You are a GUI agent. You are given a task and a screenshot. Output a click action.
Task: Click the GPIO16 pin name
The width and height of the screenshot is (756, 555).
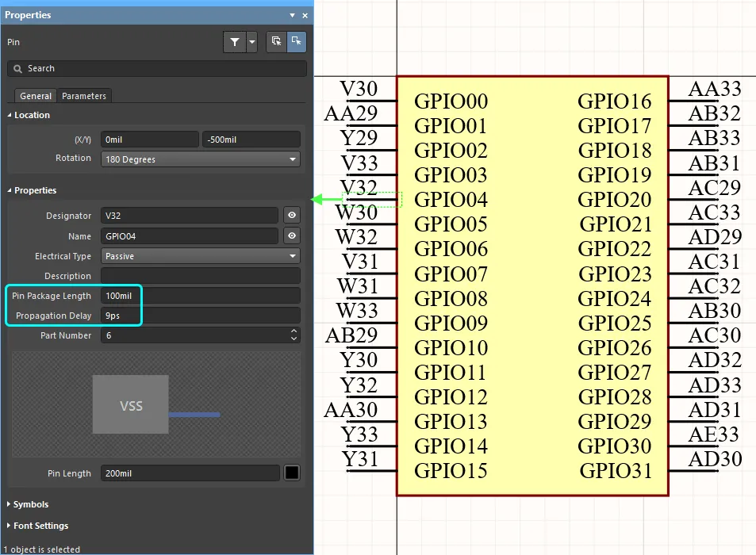[x=615, y=101]
